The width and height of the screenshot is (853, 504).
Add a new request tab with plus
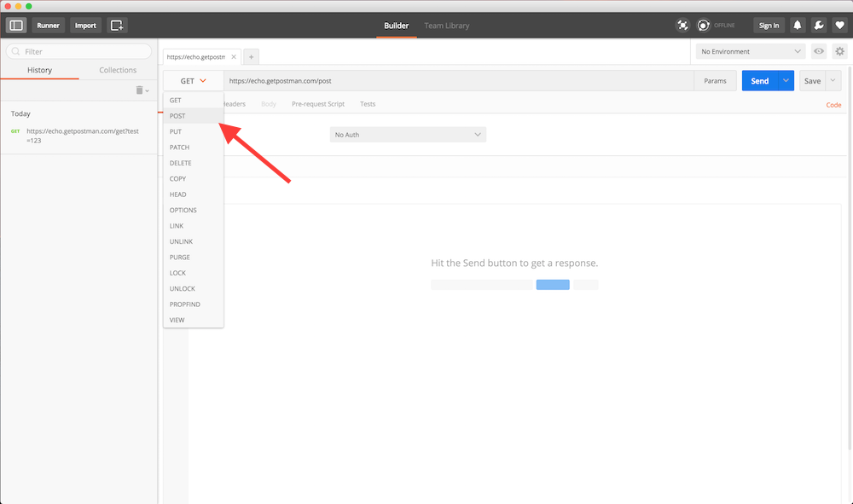point(252,56)
